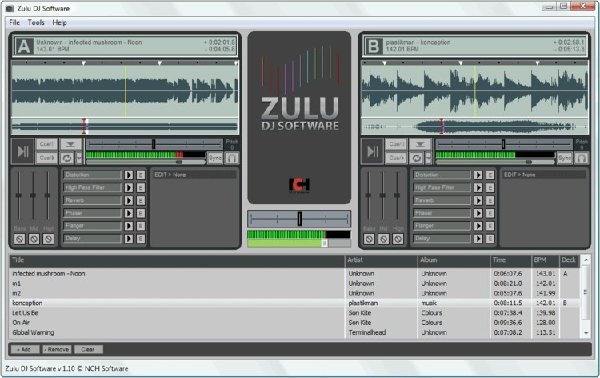Edit Distortion settings with deck B's E button
The height and width of the screenshot is (378, 600).
pyautogui.click(x=490, y=175)
